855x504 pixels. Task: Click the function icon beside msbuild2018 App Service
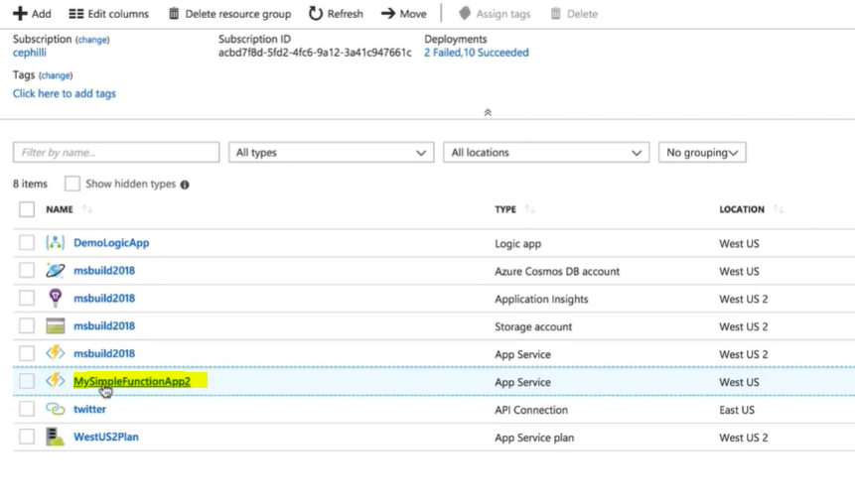(x=55, y=353)
